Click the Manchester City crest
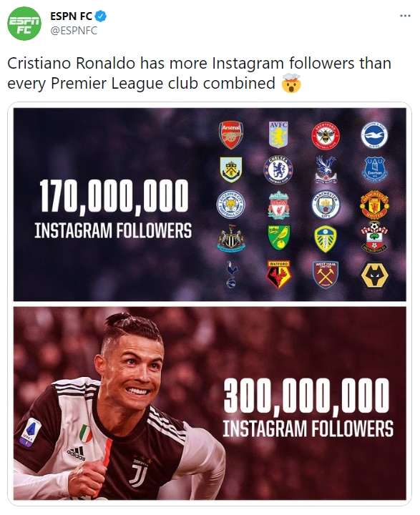Image resolution: width=420 pixels, height=515 pixels. 326,205
